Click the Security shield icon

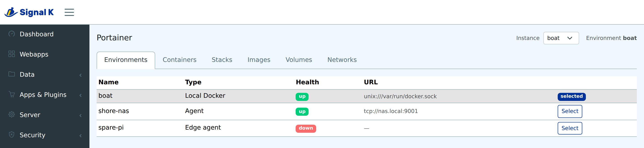[x=11, y=135]
